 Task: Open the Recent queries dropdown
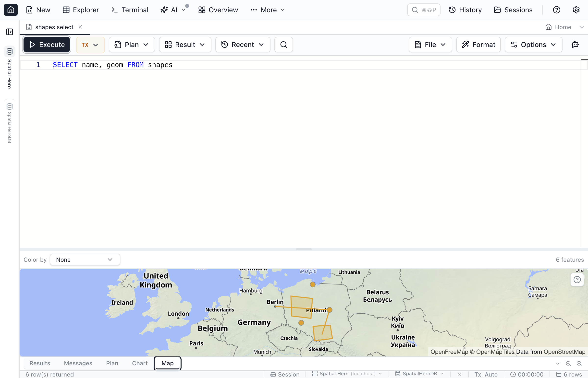click(243, 45)
